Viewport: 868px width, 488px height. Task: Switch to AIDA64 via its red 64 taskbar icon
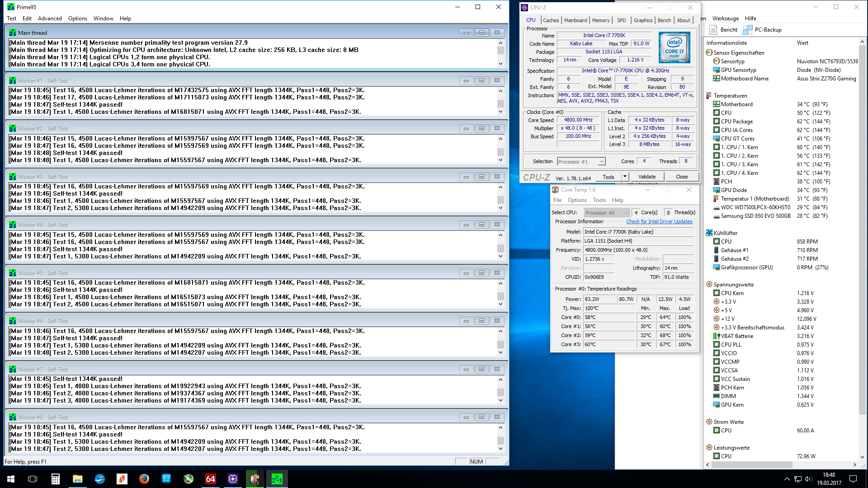pos(211,479)
